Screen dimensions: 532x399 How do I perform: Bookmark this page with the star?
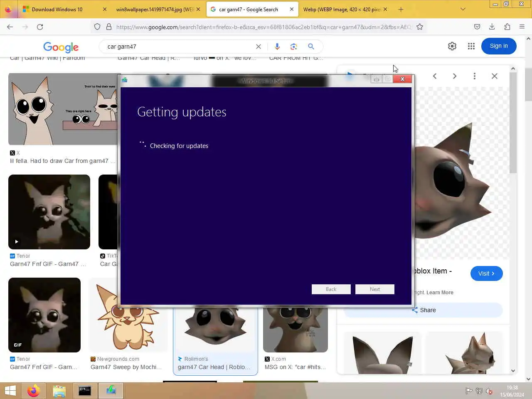tap(420, 27)
